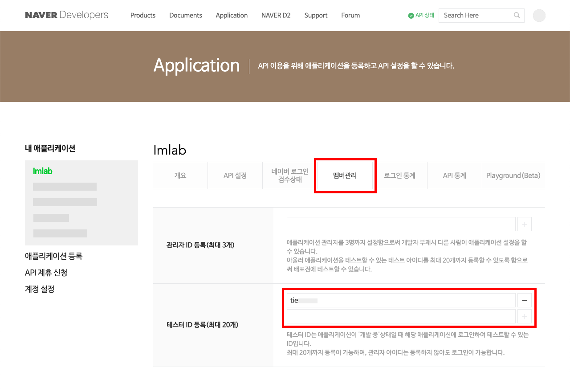Click the 관리자 ID input field

click(401, 224)
